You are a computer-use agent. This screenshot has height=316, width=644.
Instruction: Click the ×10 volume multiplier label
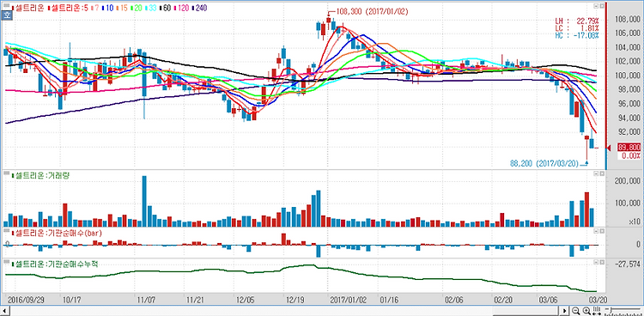point(635,222)
